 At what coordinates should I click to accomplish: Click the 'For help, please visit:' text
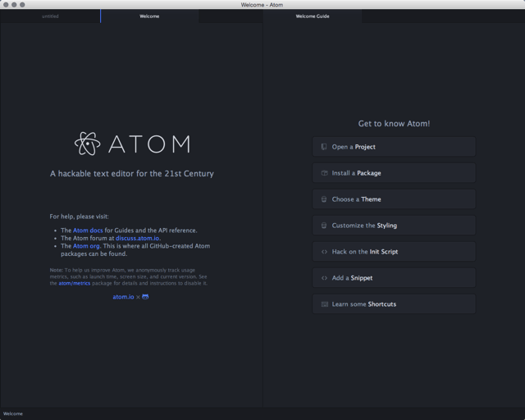(79, 217)
